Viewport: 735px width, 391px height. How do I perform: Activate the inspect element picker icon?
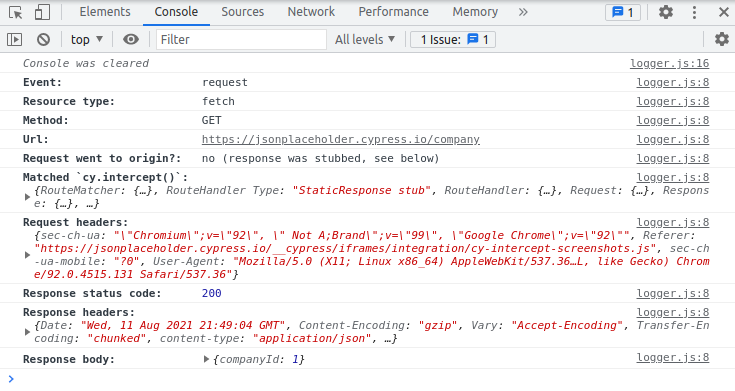15,12
